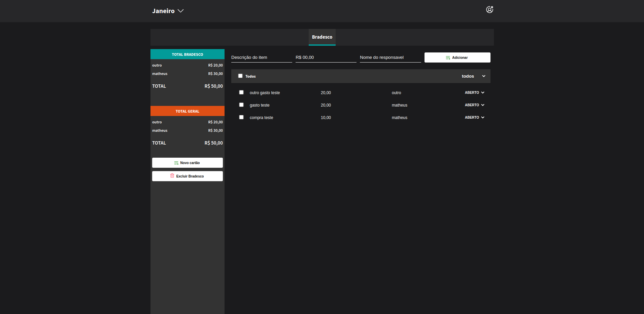Open the month selector chevron next to Janeiro
The image size is (644, 314).
(180, 11)
